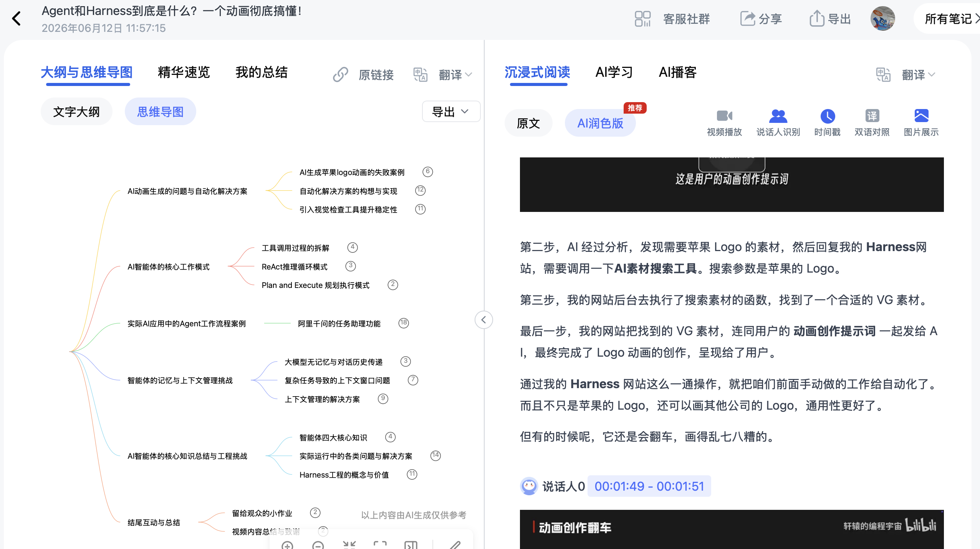
Task: Open the 大纲与思维导图 tab
Action: pos(87,72)
